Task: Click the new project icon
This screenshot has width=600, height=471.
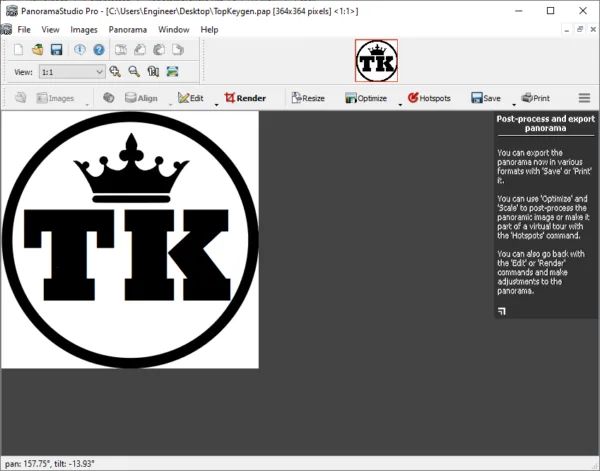Action: coord(18,50)
